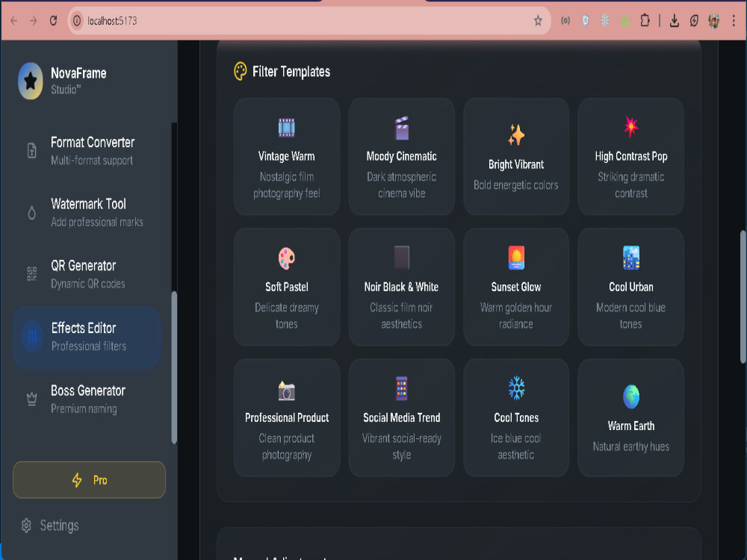Click the Pro upgrade button
The height and width of the screenshot is (560, 747).
pyautogui.click(x=89, y=480)
